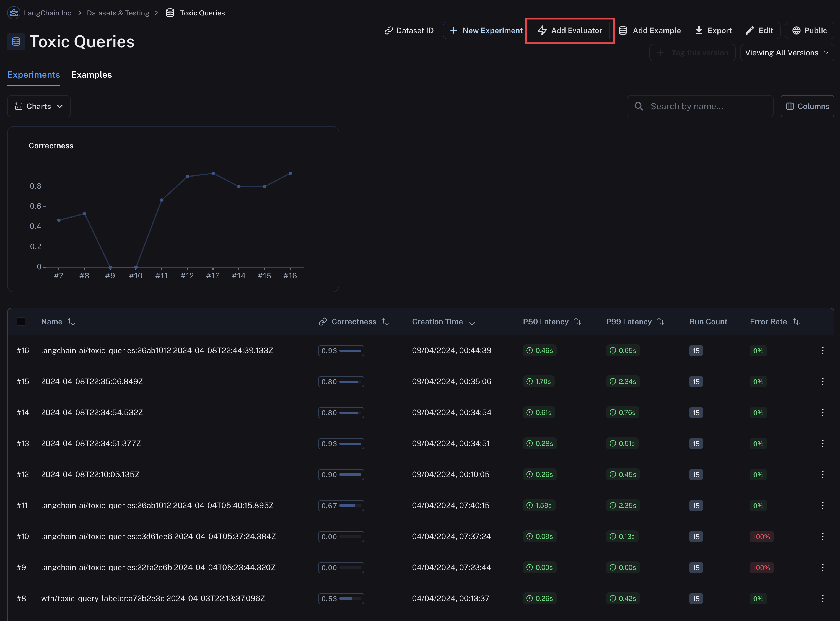Open experiment langchain-ai/toxic-queries:c3d61ee6 row

coord(159,536)
